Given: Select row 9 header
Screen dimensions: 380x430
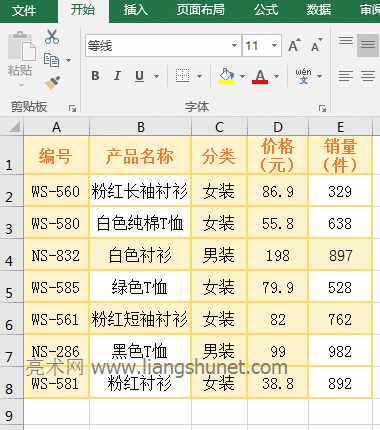Looking at the screenshot, I should (11, 412).
